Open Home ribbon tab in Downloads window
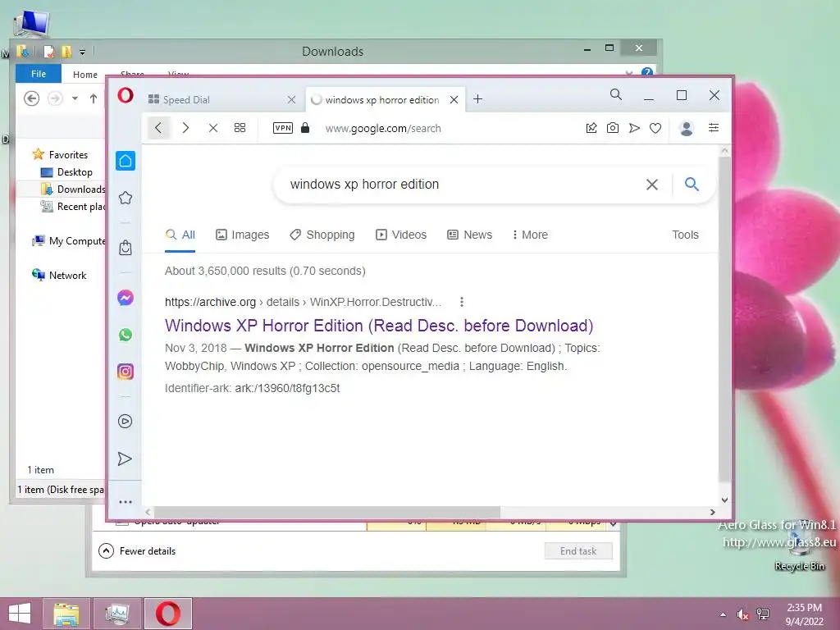This screenshot has height=630, width=840. tap(84, 75)
